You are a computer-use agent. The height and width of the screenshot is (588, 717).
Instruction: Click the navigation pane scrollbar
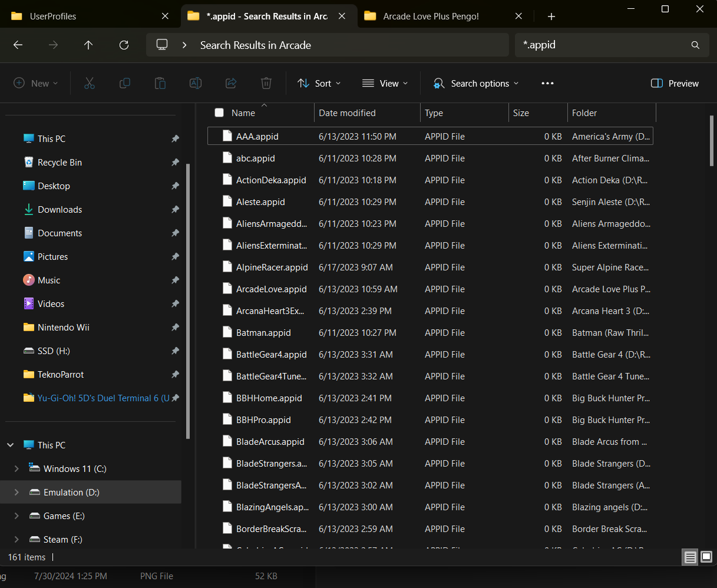click(188, 300)
